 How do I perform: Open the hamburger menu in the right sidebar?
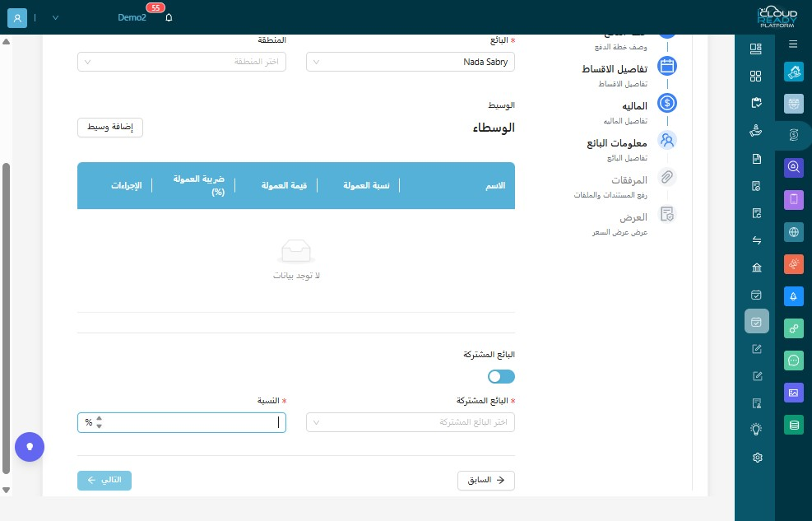[x=793, y=44]
